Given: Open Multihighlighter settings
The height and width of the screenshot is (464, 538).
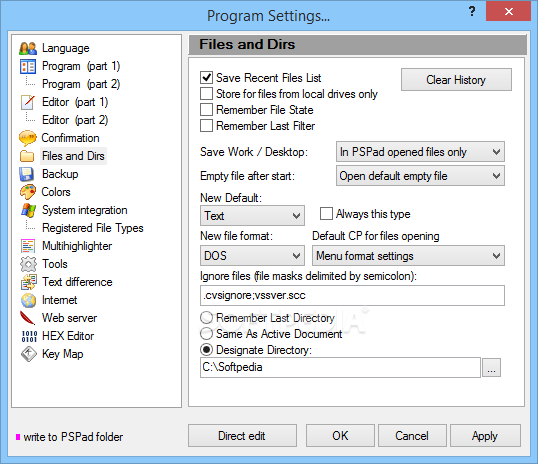Looking at the screenshot, I should pos(77,246).
